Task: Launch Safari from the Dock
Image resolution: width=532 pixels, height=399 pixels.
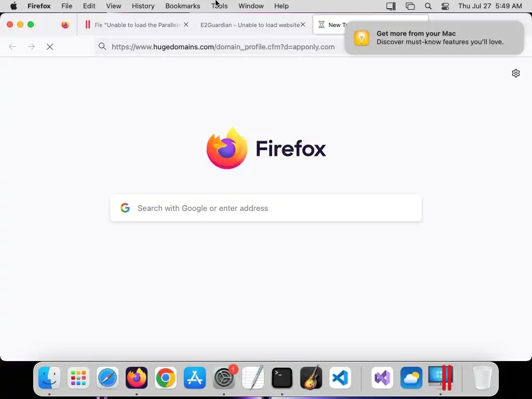Action: [x=108, y=378]
